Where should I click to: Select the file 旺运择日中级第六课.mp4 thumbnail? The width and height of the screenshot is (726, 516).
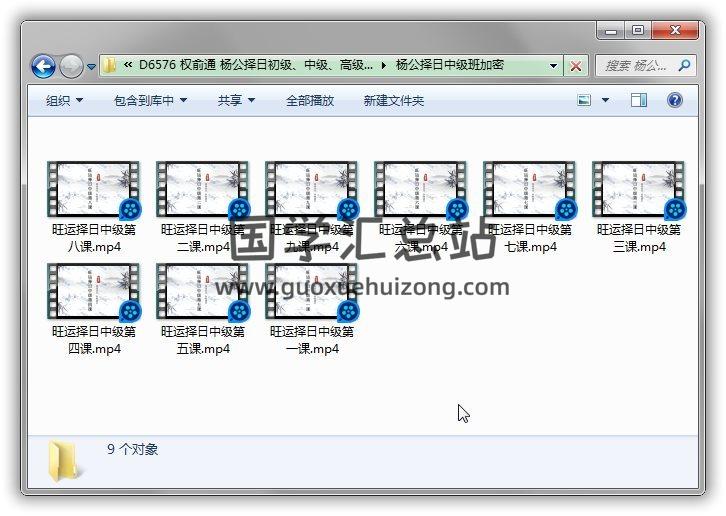[420, 189]
